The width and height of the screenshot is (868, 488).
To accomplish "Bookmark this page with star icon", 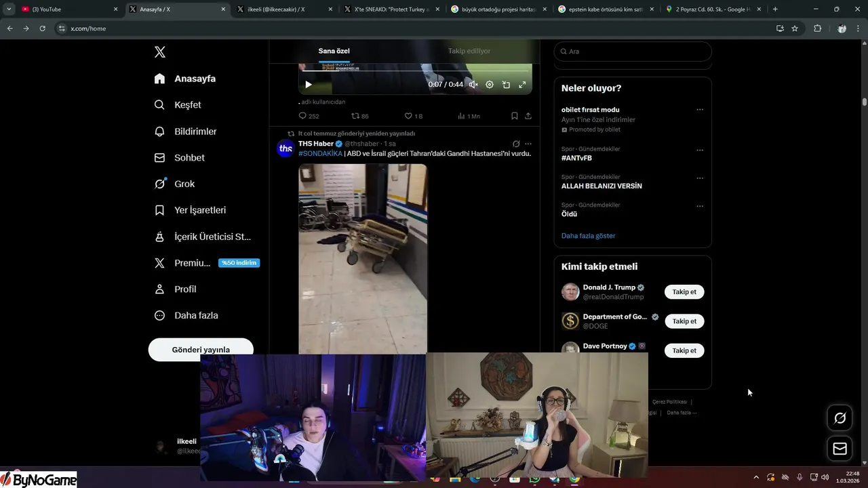I will coord(795,28).
